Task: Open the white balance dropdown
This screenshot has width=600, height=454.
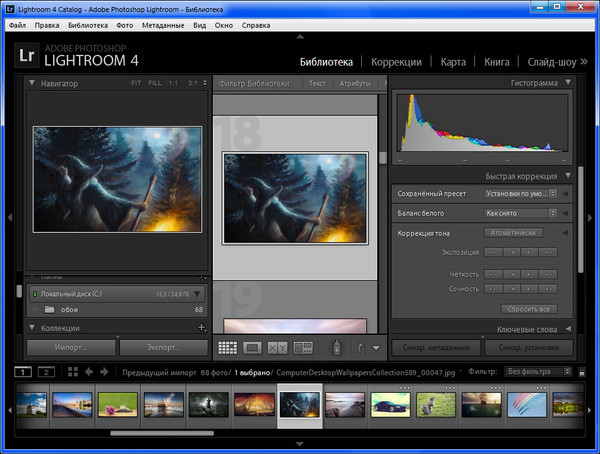Action: (x=520, y=213)
